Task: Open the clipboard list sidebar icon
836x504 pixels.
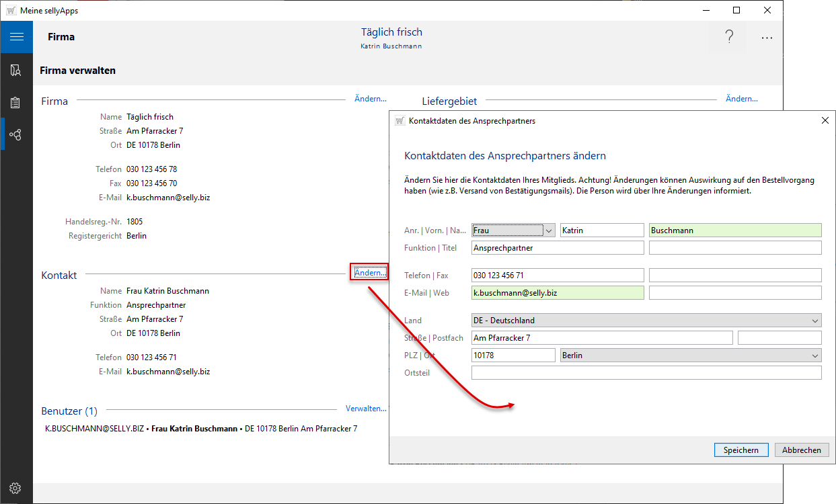Action: tap(16, 103)
